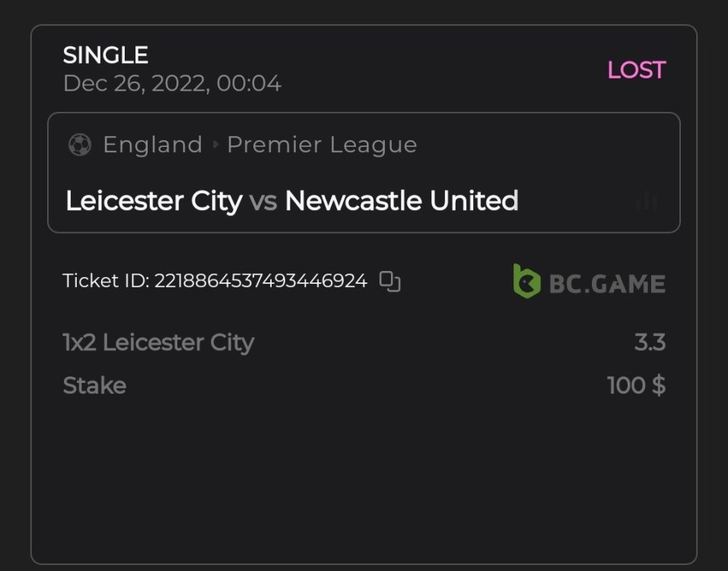The width and height of the screenshot is (728, 571).
Task: Copy the ticket ID using copy icon
Action: click(390, 282)
